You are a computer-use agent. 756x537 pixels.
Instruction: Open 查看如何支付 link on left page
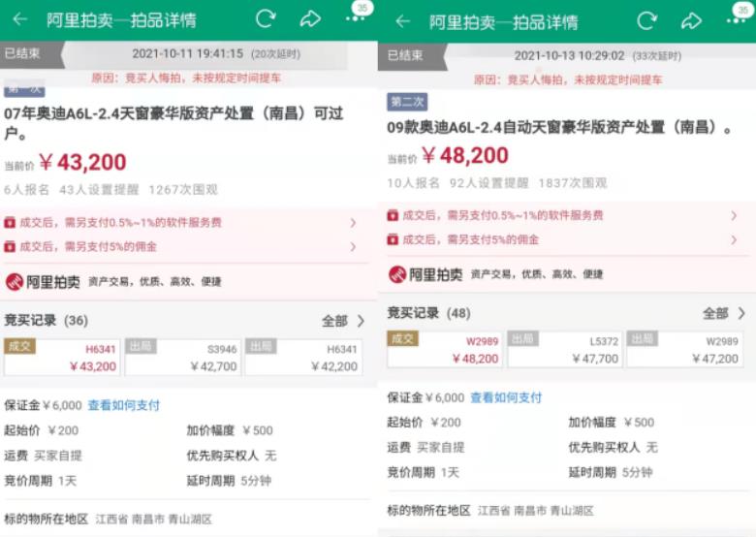(x=124, y=405)
